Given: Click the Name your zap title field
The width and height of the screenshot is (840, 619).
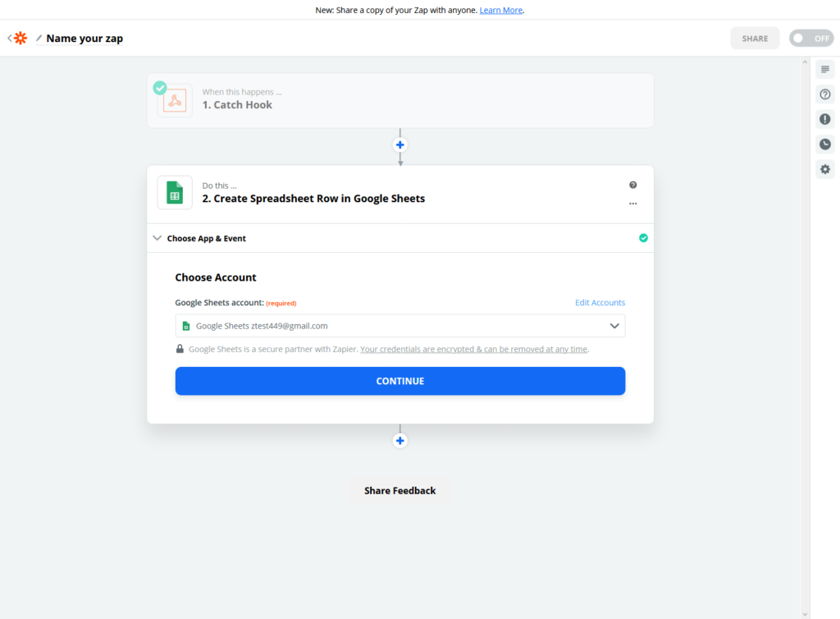Looking at the screenshot, I should click(84, 38).
